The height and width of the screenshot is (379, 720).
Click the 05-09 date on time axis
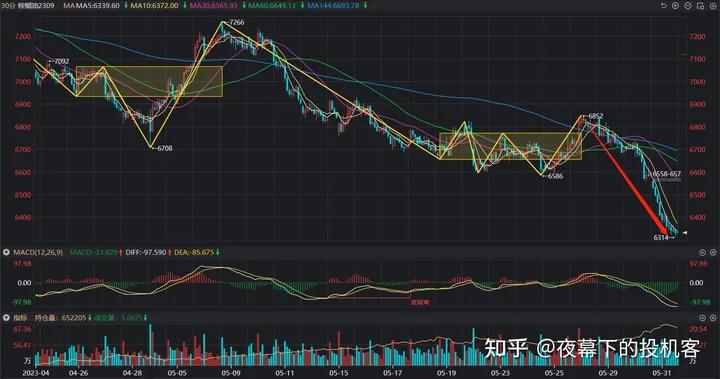[231, 373]
